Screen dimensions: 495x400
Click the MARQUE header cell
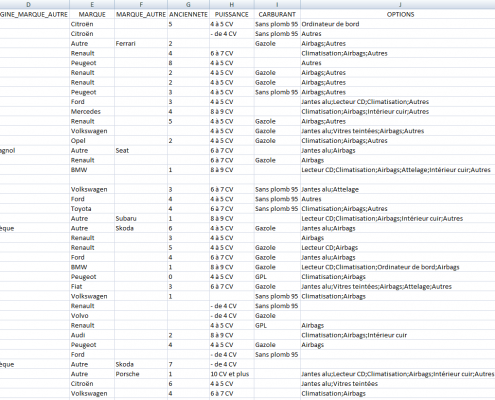coord(92,14)
